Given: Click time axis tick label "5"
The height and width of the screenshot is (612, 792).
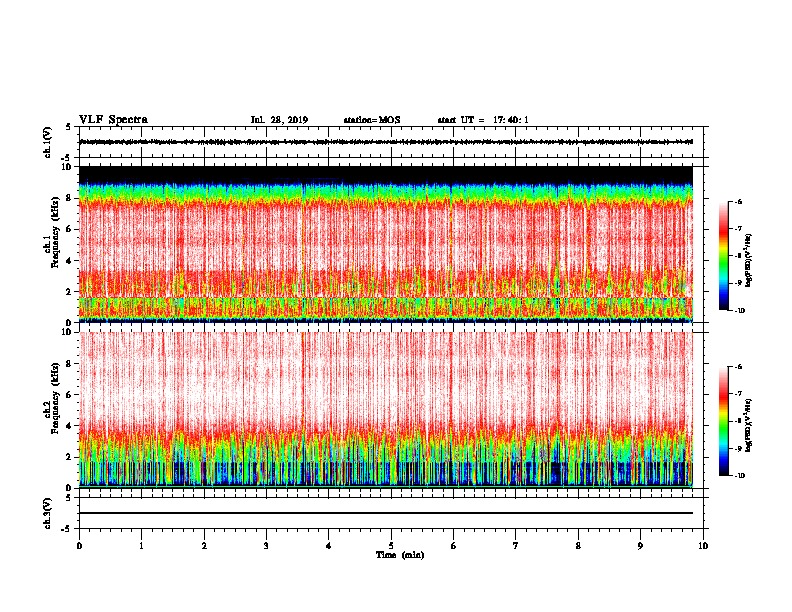Looking at the screenshot, I should (x=391, y=546).
